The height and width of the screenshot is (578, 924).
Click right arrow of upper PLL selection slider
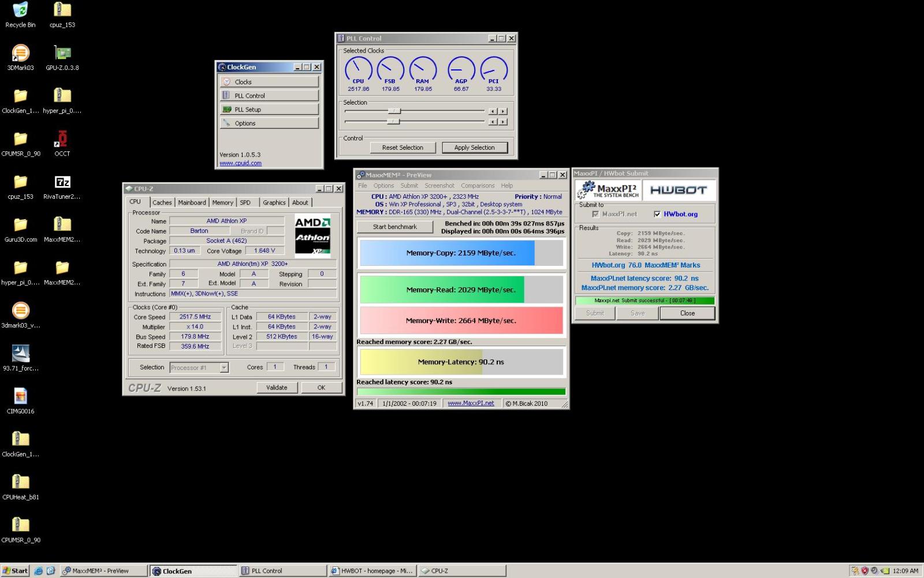click(503, 111)
